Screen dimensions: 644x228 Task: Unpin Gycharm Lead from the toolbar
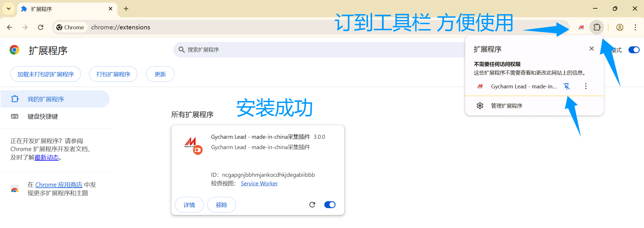click(x=567, y=86)
